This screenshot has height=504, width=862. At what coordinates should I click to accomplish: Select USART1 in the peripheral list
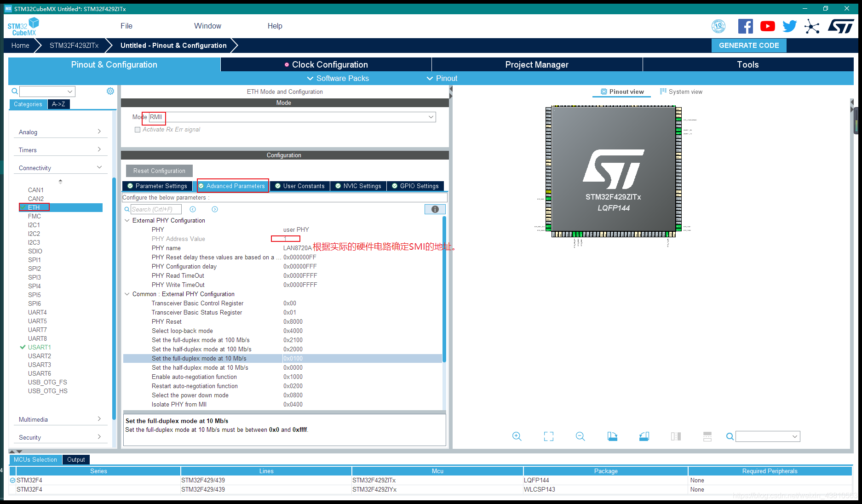40,347
